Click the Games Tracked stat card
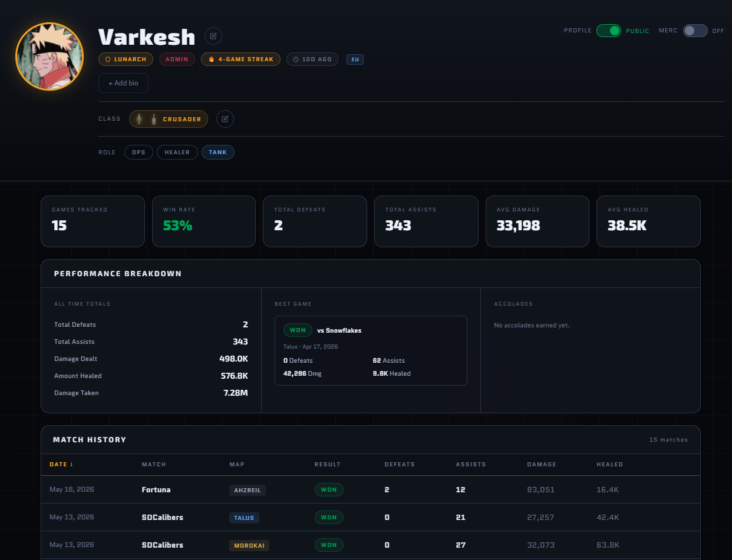 93,221
